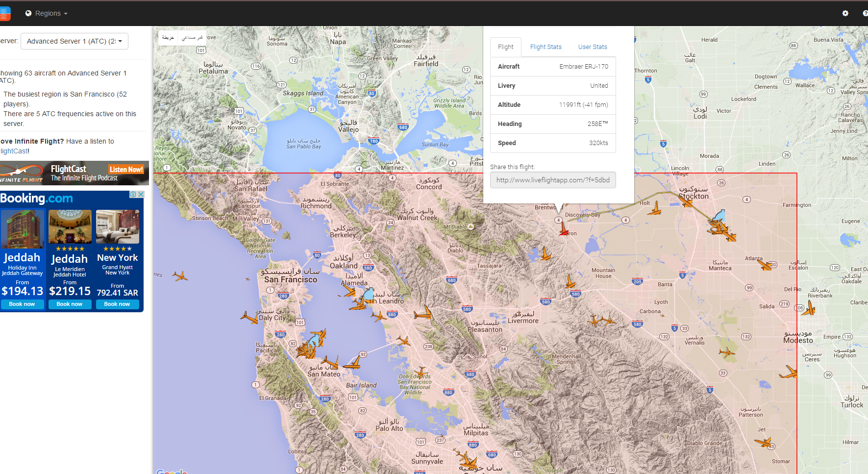This screenshot has width=868, height=474.
Task: Click the share flight URL field
Action: coord(553,180)
